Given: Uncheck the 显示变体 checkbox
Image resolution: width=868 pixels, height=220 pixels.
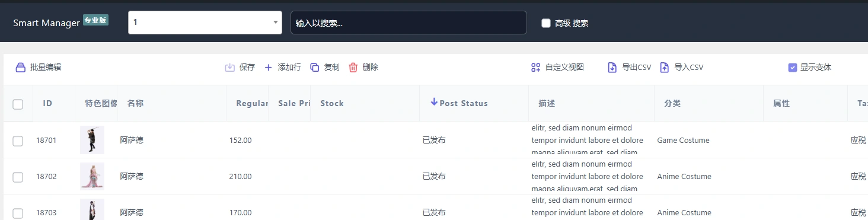Looking at the screenshot, I should pos(792,68).
